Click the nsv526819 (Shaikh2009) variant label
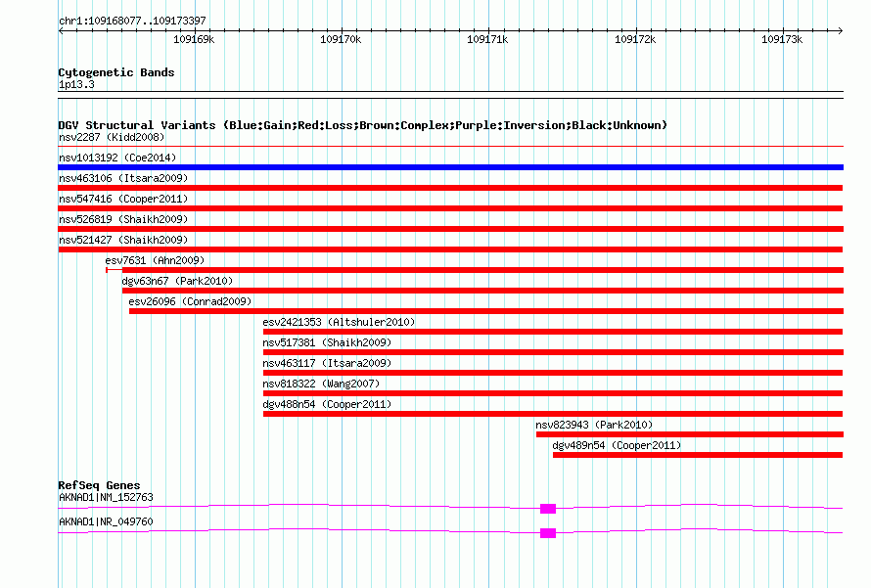The image size is (871, 588). [123, 219]
